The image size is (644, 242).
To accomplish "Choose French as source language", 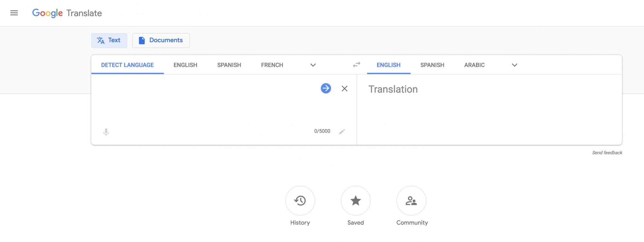I will [272, 65].
